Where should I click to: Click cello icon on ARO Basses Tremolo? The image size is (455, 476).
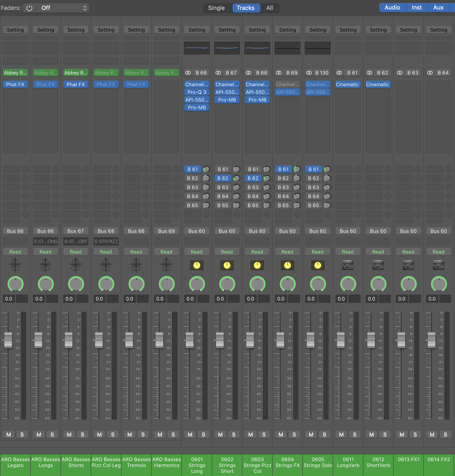(136, 265)
